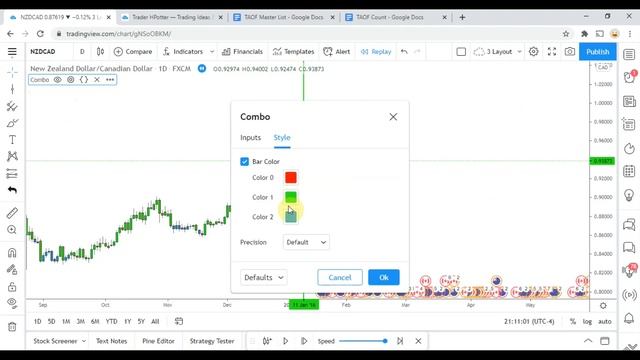Select the brush drawing tool
Viewport: 640px width, 360px height.
pos(12,123)
